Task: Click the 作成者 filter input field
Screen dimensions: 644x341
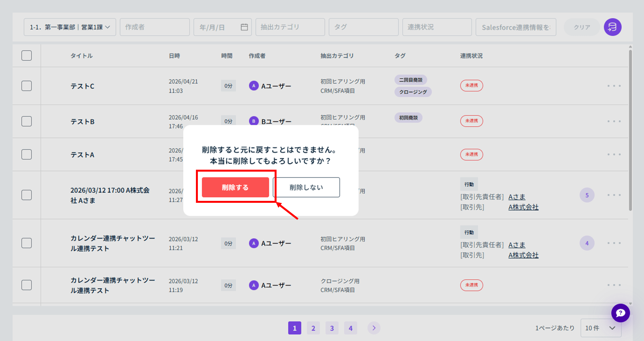Action: point(154,27)
